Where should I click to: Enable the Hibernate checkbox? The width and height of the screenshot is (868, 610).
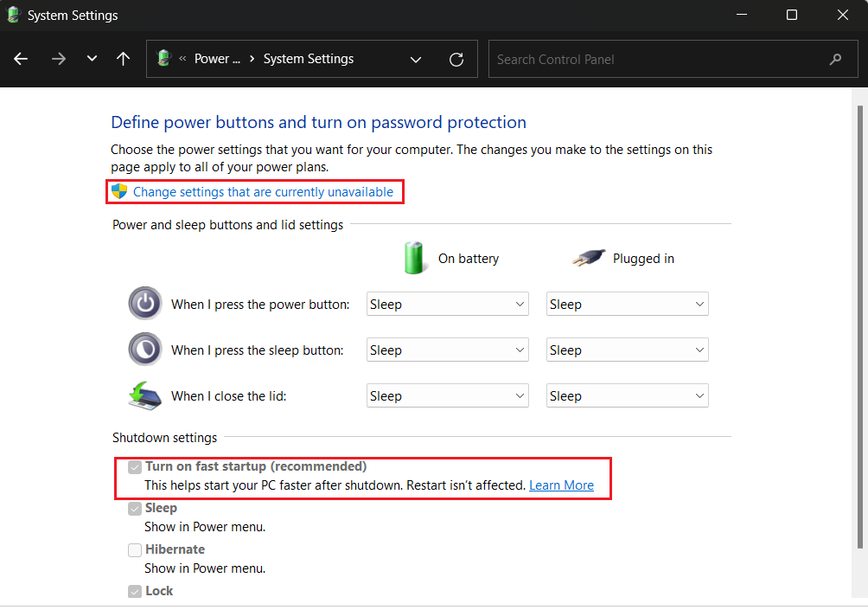(135, 549)
